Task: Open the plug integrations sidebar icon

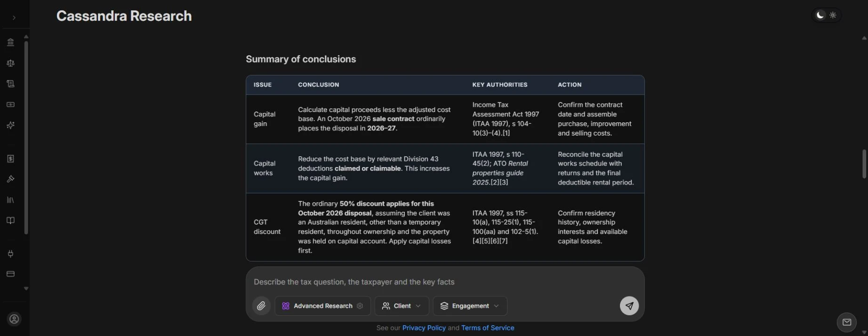Action: pyautogui.click(x=10, y=254)
